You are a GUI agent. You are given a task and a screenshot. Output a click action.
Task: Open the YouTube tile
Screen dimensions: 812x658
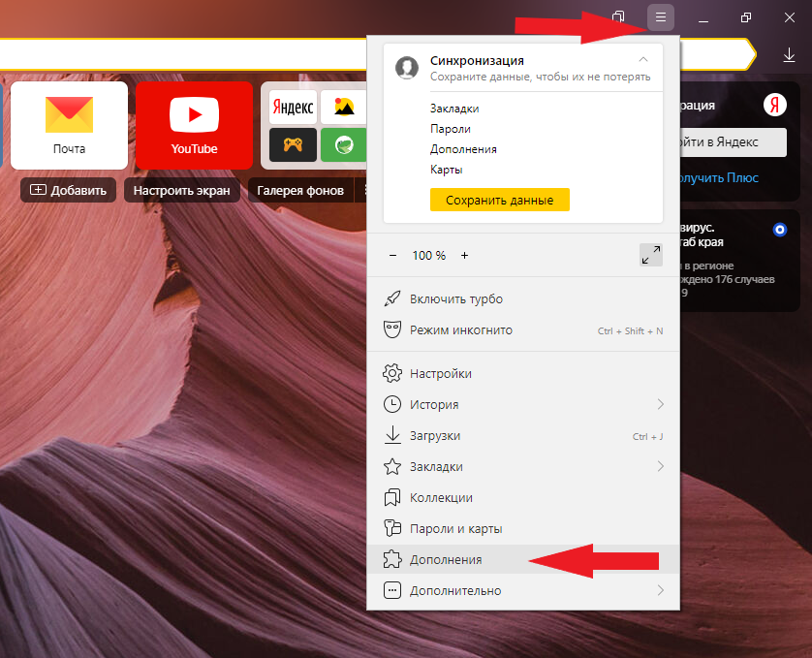point(194,125)
